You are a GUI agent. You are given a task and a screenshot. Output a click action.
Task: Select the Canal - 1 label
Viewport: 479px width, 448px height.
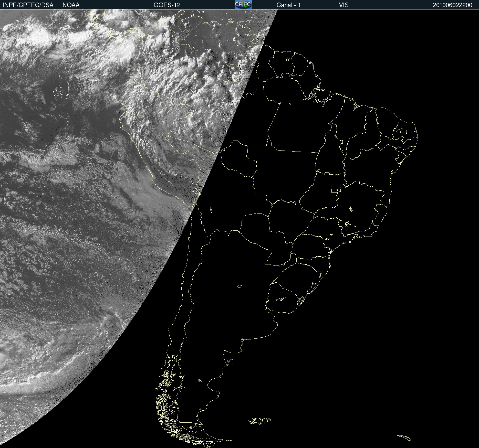(289, 5)
